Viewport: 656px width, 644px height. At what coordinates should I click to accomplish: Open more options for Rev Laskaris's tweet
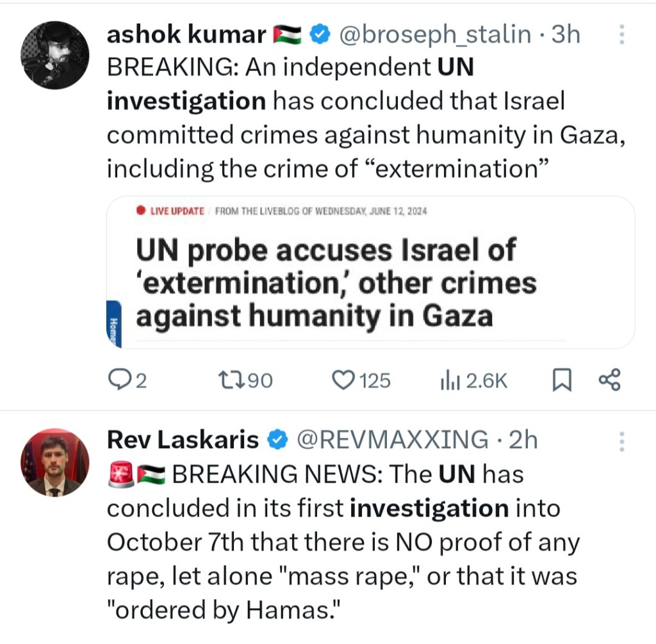coord(621,441)
